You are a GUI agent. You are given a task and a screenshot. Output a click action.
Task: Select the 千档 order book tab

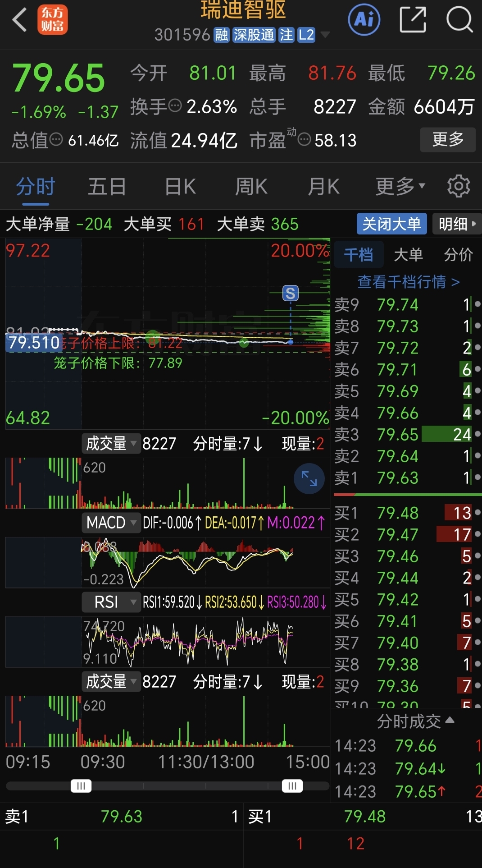tap(359, 255)
